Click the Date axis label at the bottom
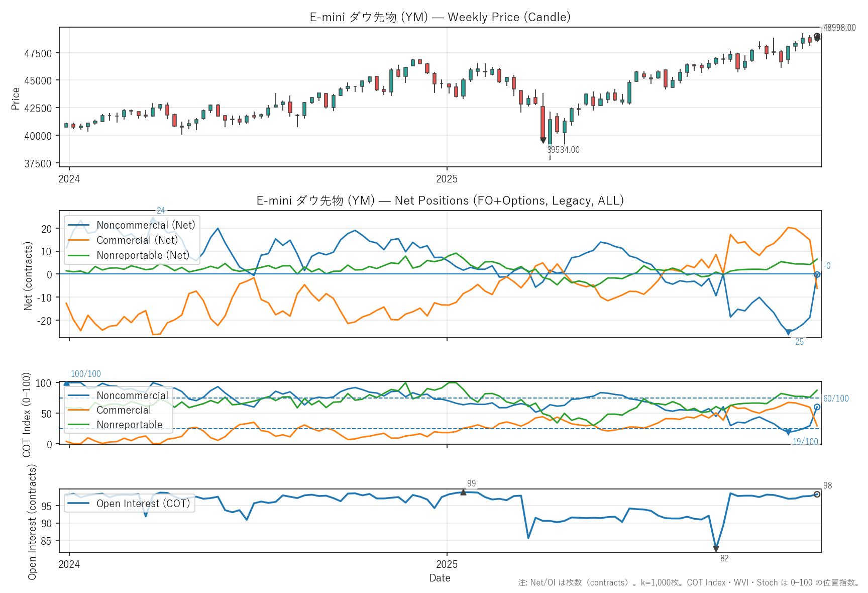Viewport: 868px width, 593px height. [x=440, y=578]
